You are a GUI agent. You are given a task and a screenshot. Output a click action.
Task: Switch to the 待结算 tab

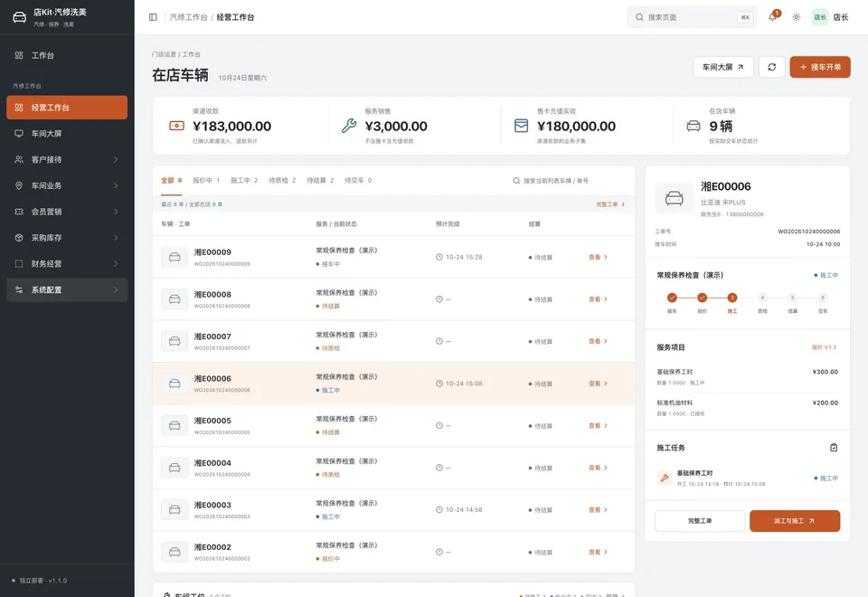coord(320,181)
